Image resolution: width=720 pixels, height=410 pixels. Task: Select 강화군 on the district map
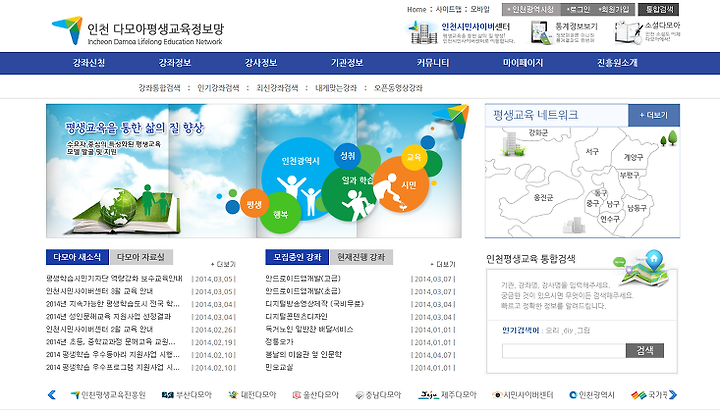pos(538,133)
